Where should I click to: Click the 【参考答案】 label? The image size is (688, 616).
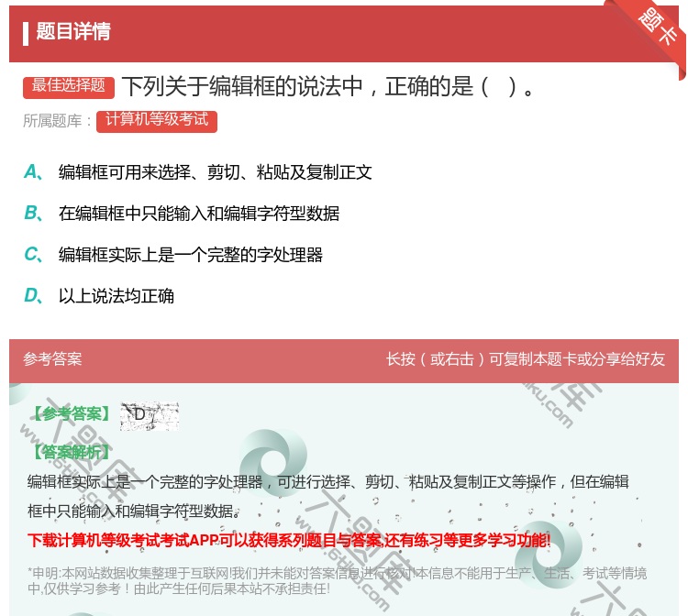tap(72, 414)
